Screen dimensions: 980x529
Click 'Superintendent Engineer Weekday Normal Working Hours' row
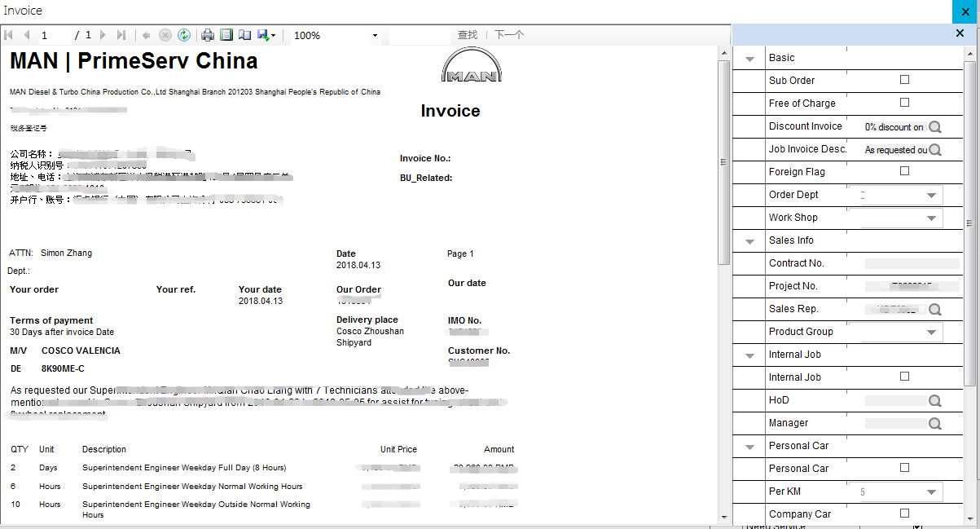[x=192, y=487]
